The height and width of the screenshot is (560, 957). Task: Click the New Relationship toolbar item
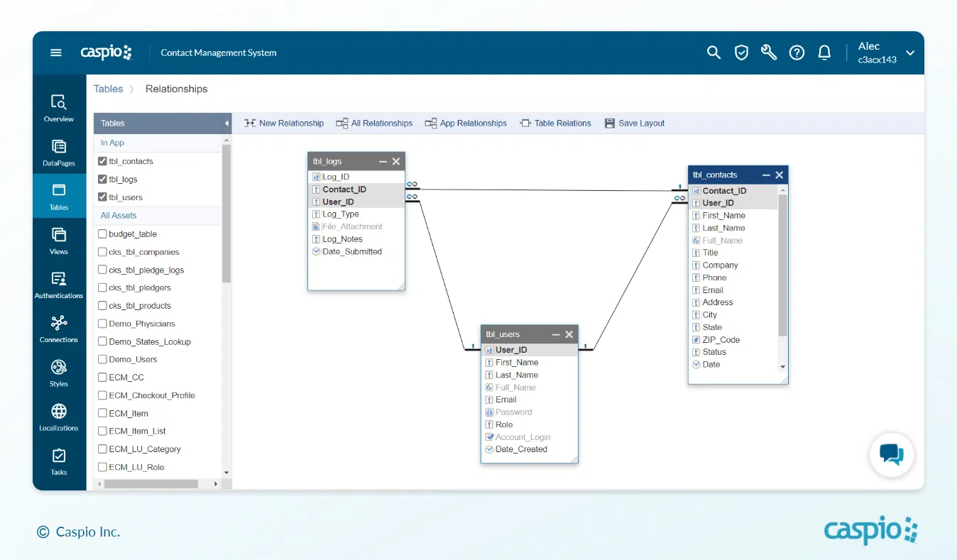coord(284,123)
